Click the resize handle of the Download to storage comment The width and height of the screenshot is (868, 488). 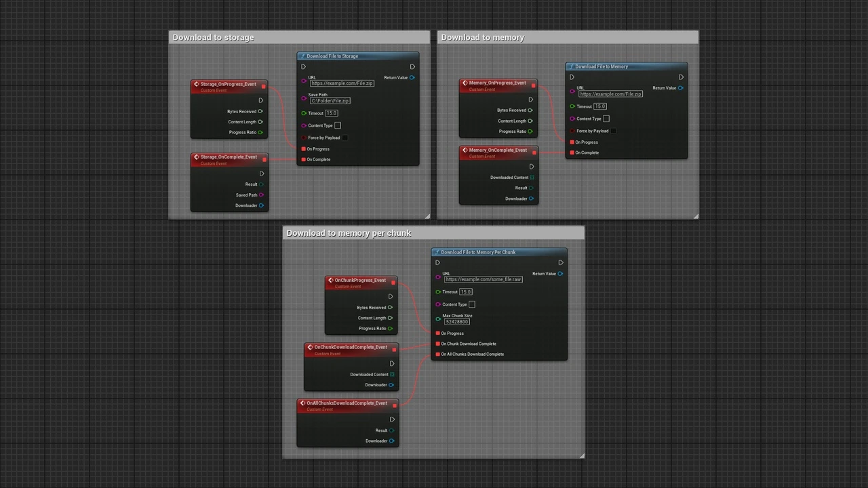(427, 216)
